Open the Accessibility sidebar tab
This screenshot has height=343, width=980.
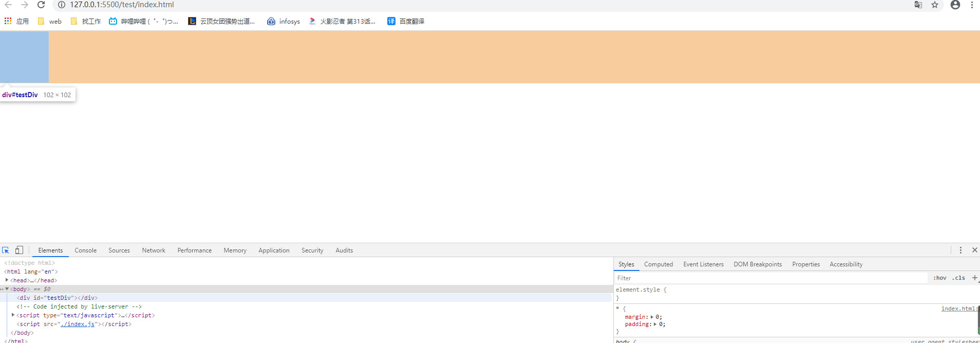point(846,264)
